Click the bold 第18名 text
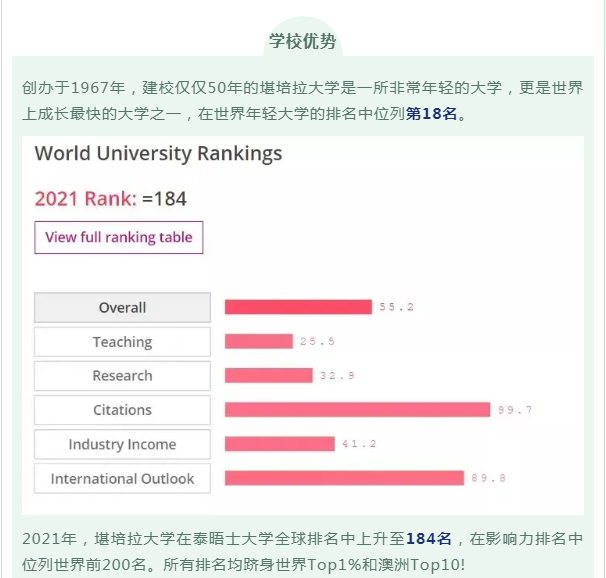 (x=431, y=114)
